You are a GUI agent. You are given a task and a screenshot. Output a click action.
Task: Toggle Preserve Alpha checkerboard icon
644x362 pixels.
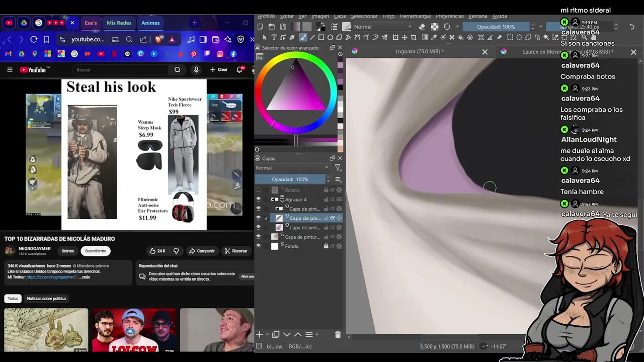tap(435, 27)
